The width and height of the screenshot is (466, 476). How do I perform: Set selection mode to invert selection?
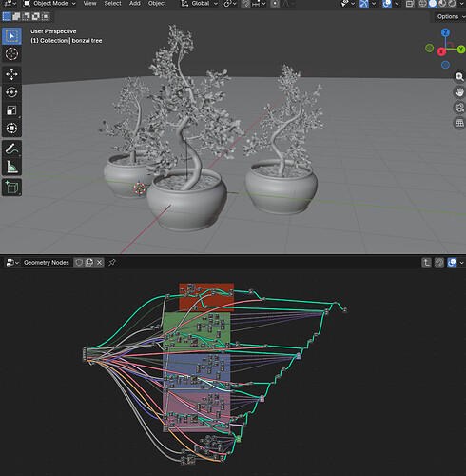pos(36,16)
